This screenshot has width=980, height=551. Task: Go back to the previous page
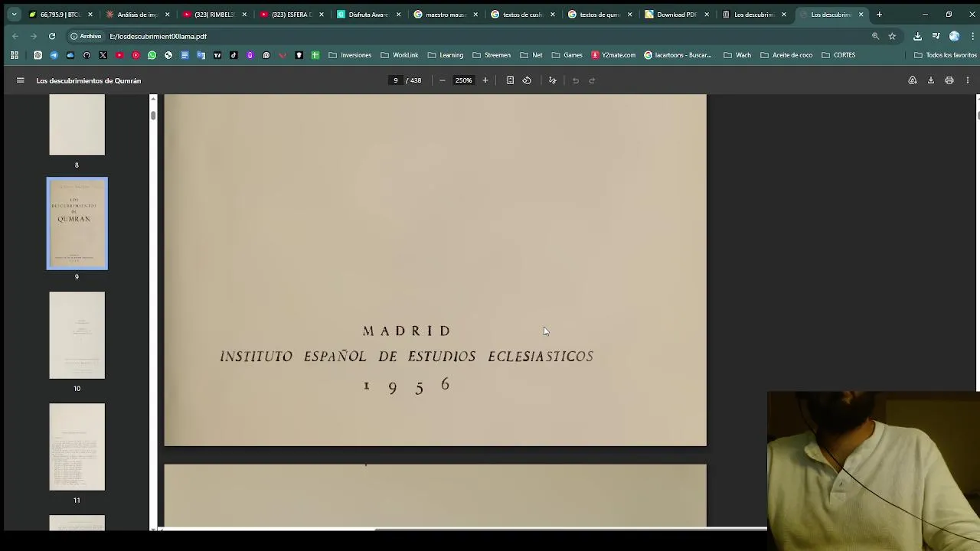15,36
